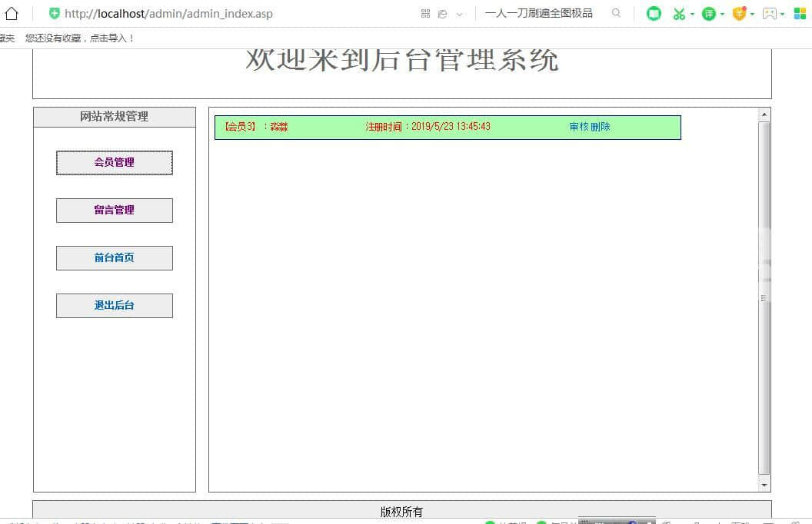Click the green scissors screenshot icon
This screenshot has width=812, height=524.
(x=678, y=13)
